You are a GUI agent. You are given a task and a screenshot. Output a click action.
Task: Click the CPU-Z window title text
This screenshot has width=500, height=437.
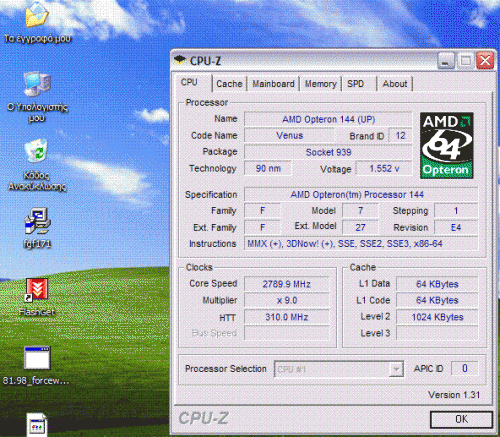(205, 61)
